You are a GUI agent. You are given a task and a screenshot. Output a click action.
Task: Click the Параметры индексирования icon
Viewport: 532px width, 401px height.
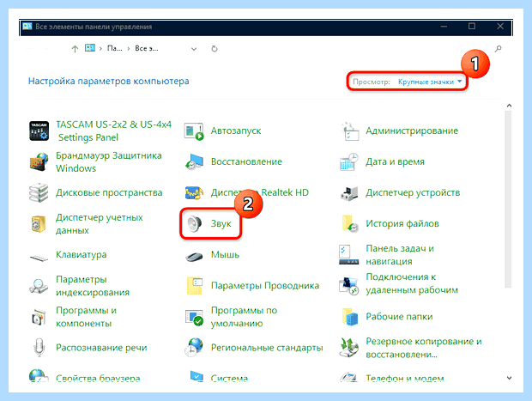(x=39, y=286)
